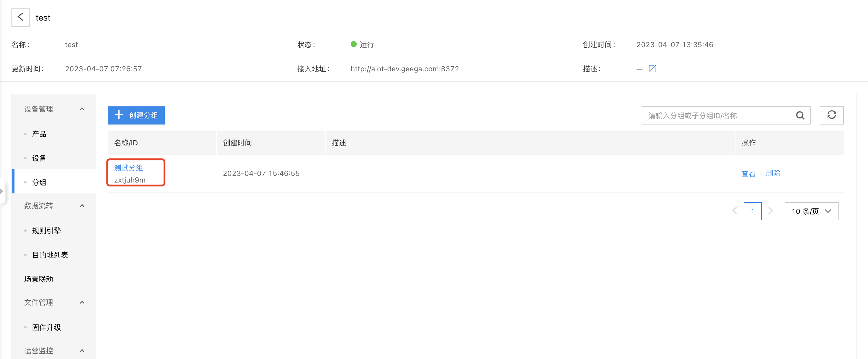Click the 删除 link for 测试分组
Image resolution: width=868 pixels, height=359 pixels.
click(x=773, y=173)
